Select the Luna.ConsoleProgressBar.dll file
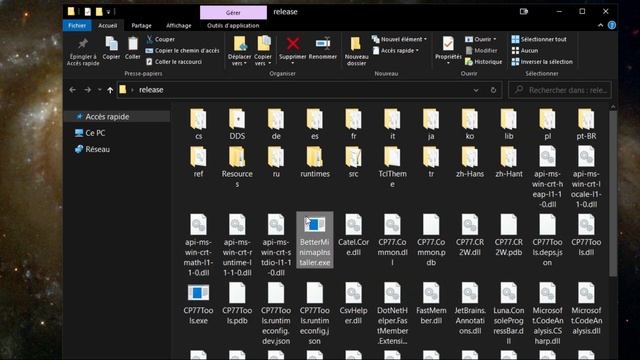Image resolution: width=640 pixels, height=360 pixels. click(x=509, y=314)
